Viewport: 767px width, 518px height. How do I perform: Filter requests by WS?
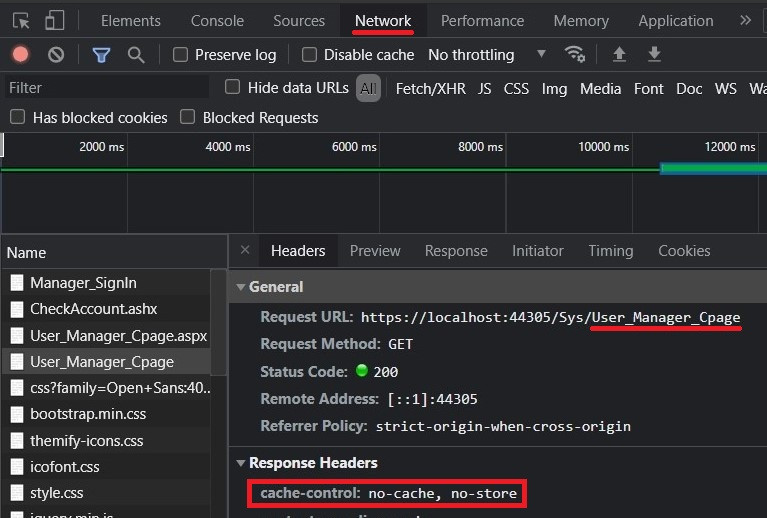725,89
